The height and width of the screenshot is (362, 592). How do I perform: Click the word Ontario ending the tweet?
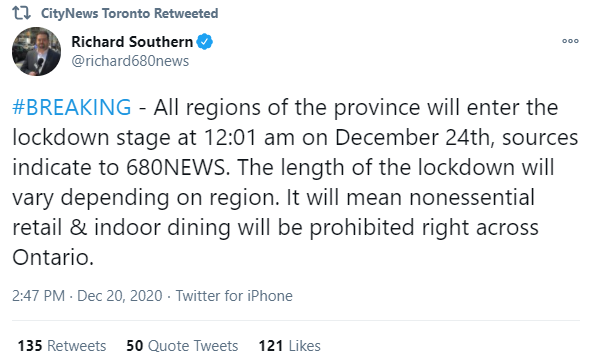53,257
